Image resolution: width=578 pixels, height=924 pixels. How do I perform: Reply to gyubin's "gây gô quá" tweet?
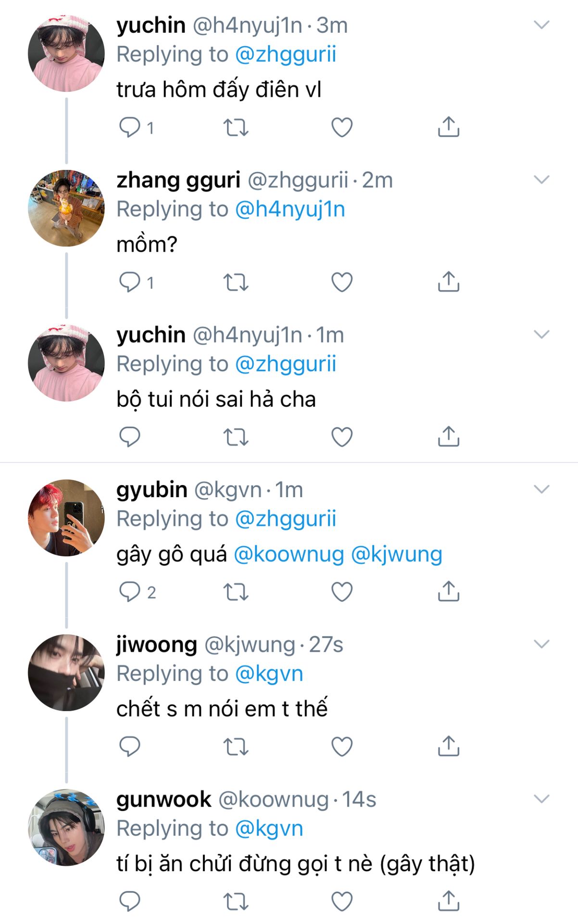click(x=129, y=592)
